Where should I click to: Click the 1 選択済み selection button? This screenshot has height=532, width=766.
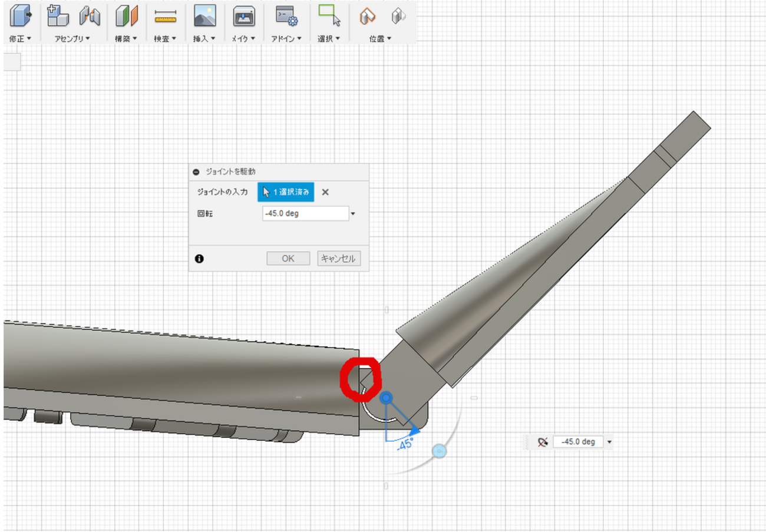[286, 192]
